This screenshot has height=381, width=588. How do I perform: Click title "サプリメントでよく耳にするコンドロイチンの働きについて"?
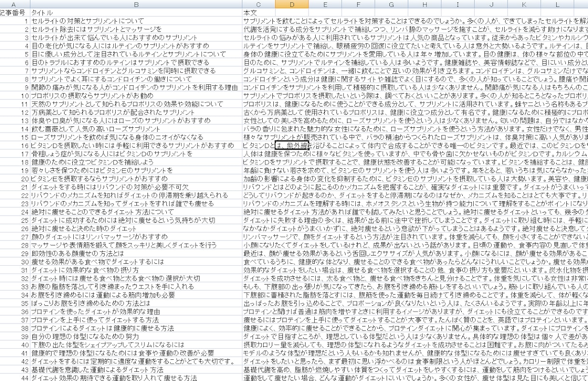coord(136,79)
